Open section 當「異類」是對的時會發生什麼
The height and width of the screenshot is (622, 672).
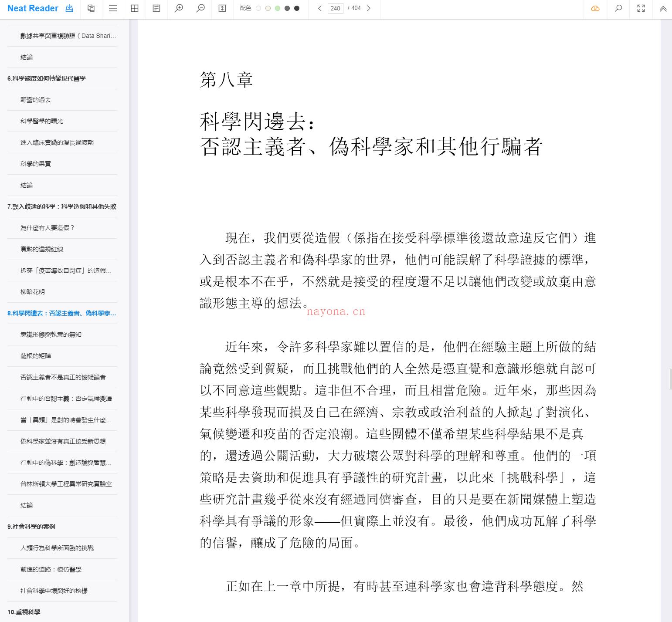(66, 420)
